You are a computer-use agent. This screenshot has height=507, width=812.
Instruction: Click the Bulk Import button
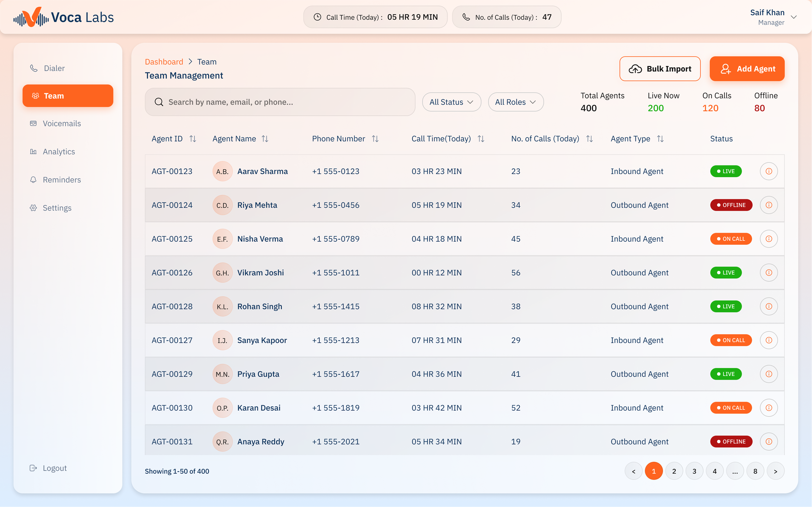pos(660,69)
